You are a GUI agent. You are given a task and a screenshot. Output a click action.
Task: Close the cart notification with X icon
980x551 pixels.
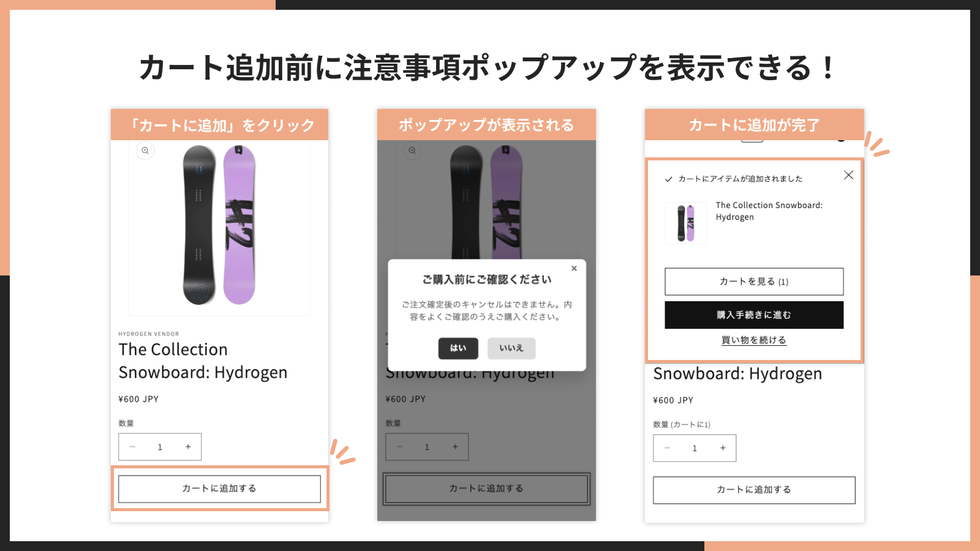tap(848, 175)
